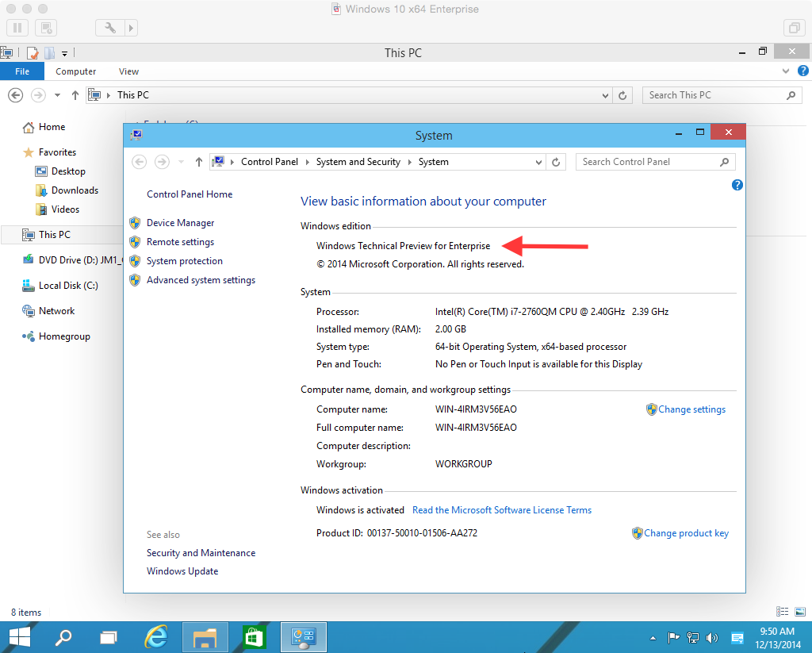Open Task View on taskbar
The width and height of the screenshot is (812, 653).
click(x=109, y=637)
